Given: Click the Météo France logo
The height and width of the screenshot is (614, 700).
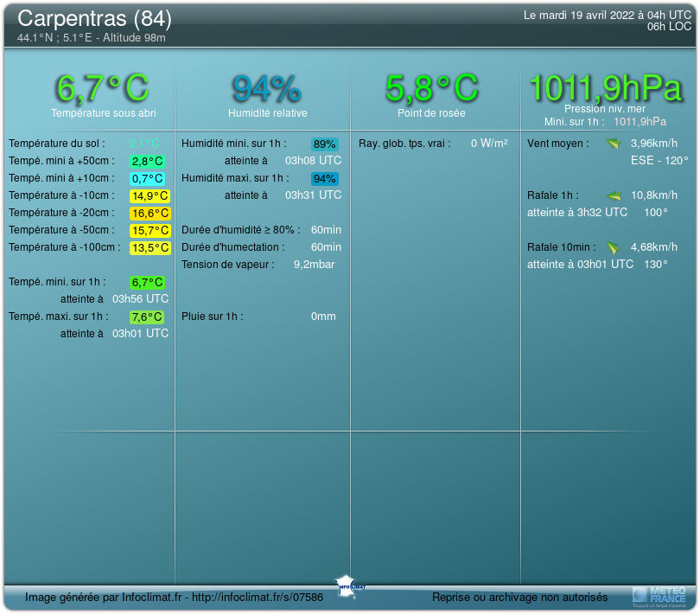Looking at the screenshot, I should tap(659, 595).
